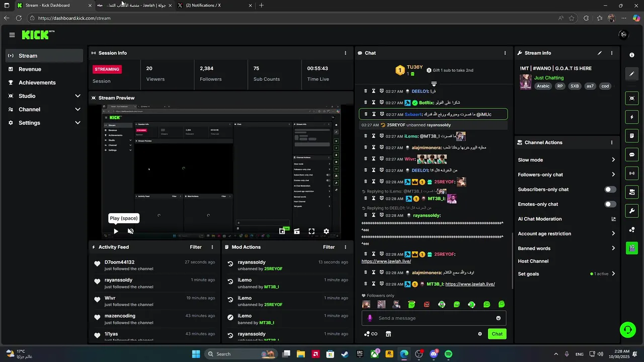Screen dimensions: 644x362
Task: Click the green Chat send button
Action: [497, 334]
